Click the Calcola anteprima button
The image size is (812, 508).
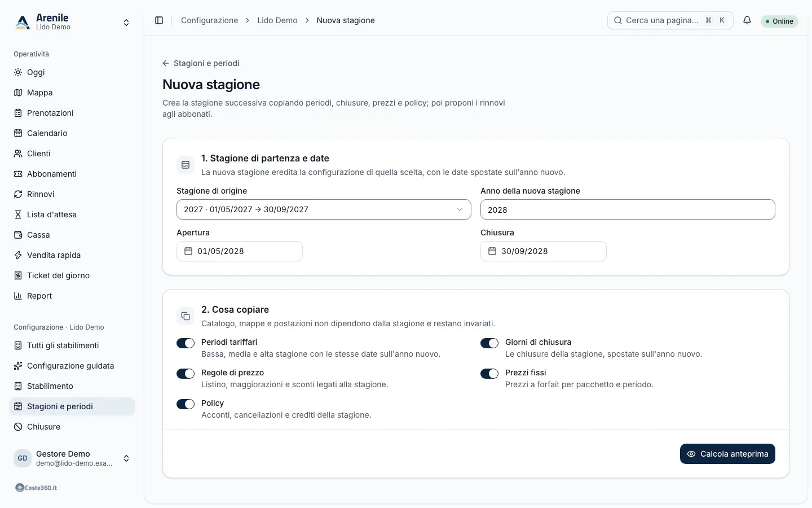click(727, 454)
